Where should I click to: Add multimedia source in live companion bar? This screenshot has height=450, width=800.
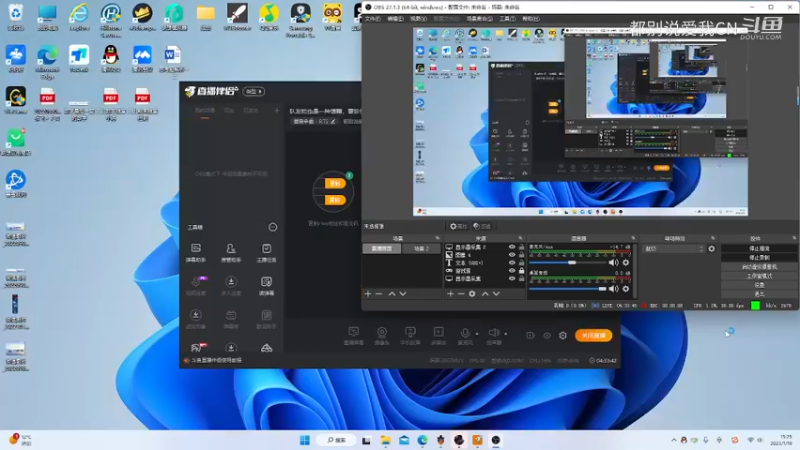coord(438,336)
